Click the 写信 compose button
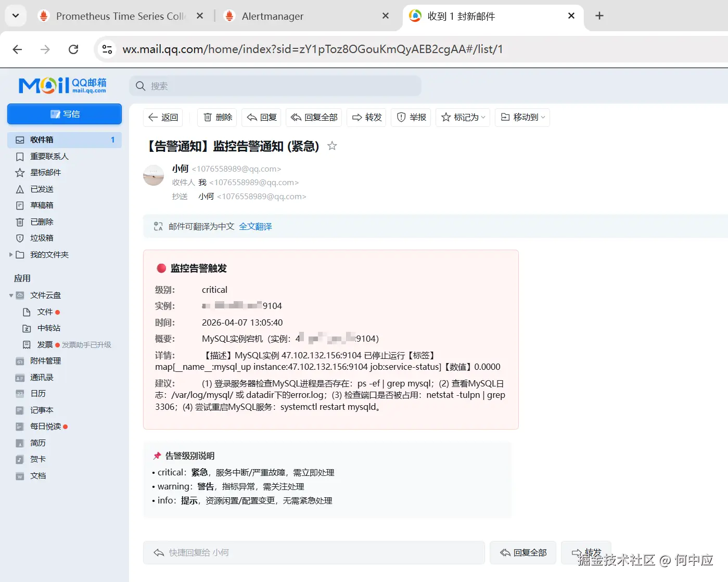Screen dimensions: 728x582 coord(64,114)
